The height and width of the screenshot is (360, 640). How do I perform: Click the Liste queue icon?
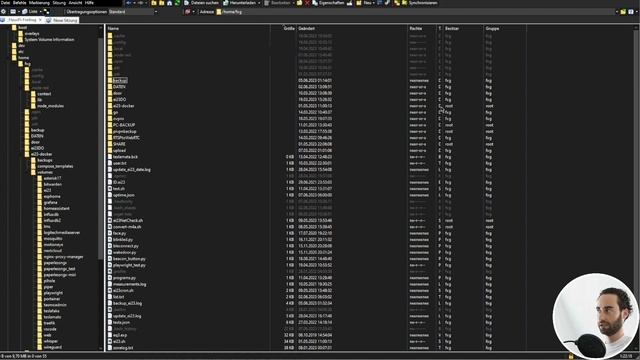[30, 12]
